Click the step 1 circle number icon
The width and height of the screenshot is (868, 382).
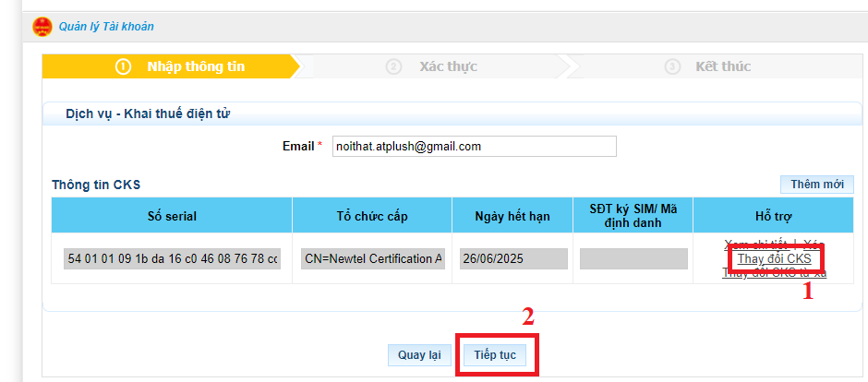(x=123, y=66)
